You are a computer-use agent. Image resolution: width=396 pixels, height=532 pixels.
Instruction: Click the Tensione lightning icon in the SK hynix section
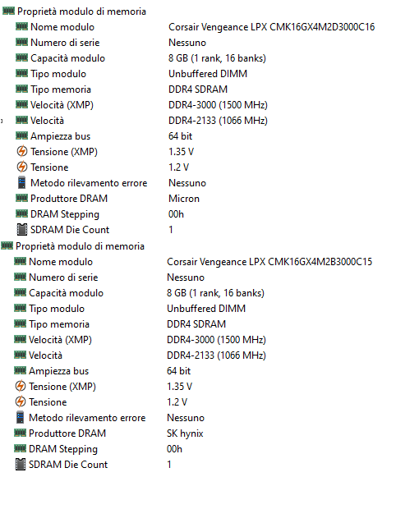[x=20, y=401]
